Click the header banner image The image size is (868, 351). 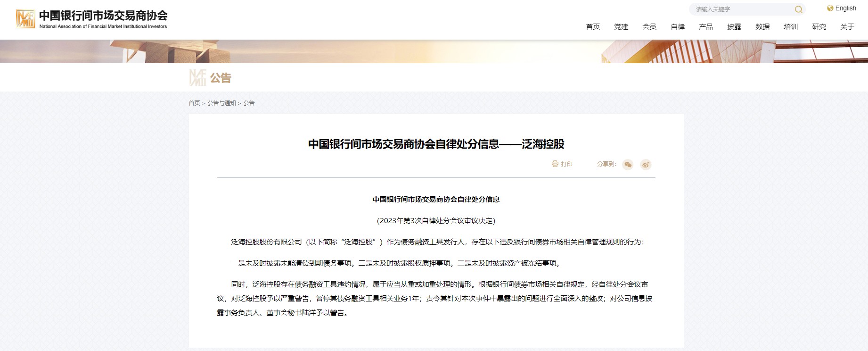434,51
